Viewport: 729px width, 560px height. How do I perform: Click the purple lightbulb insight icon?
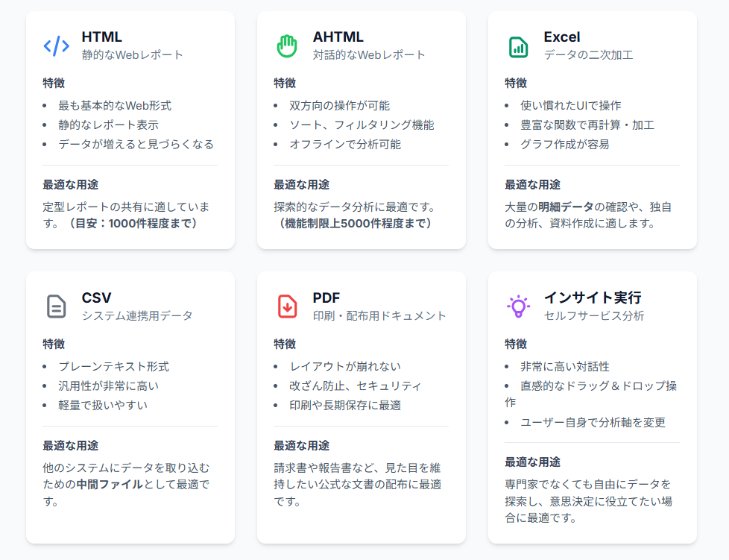pyautogui.click(x=518, y=306)
